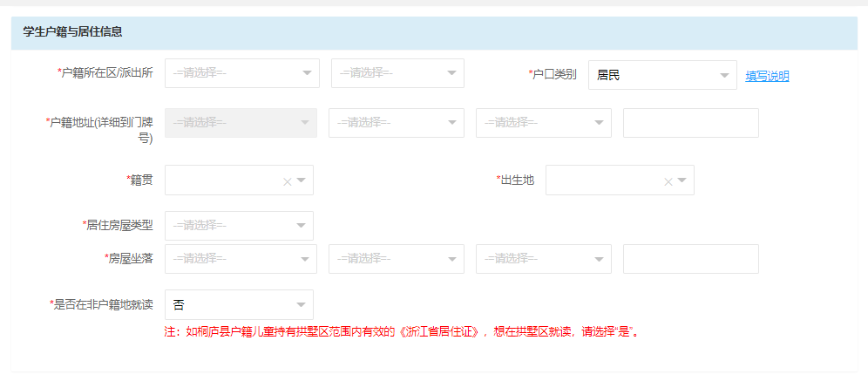This screenshot has height=381, width=868.
Task: Click the arrow icon in 户口类别 dropdown
Action: pos(724,75)
